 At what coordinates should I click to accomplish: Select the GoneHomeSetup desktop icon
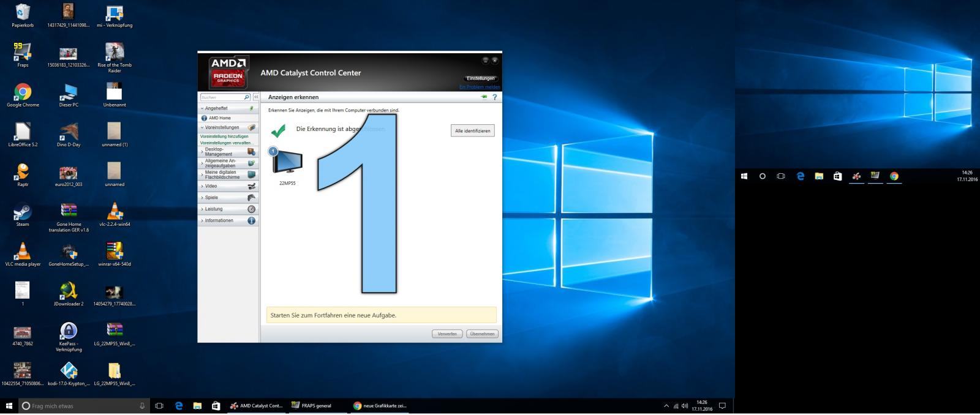pyautogui.click(x=69, y=255)
